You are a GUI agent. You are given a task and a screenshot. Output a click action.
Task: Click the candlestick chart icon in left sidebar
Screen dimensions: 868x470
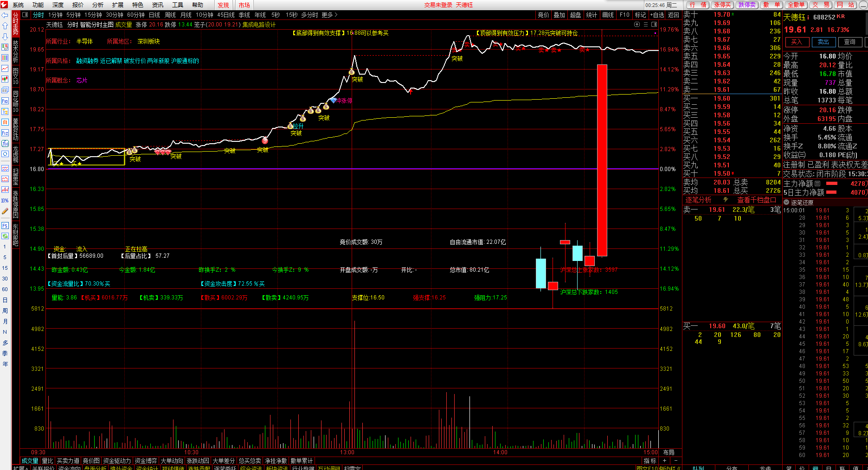[x=5, y=79]
